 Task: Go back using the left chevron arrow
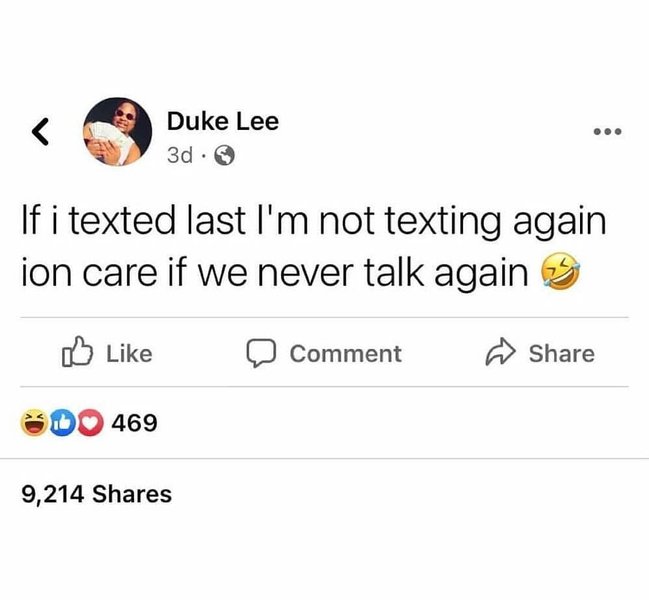click(41, 132)
